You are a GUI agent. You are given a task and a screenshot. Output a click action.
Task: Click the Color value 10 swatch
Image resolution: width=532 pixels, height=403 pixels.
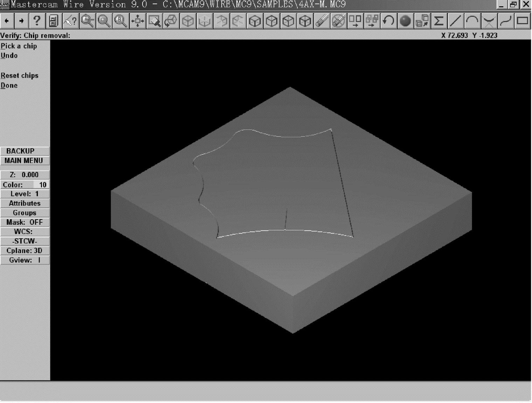point(41,185)
